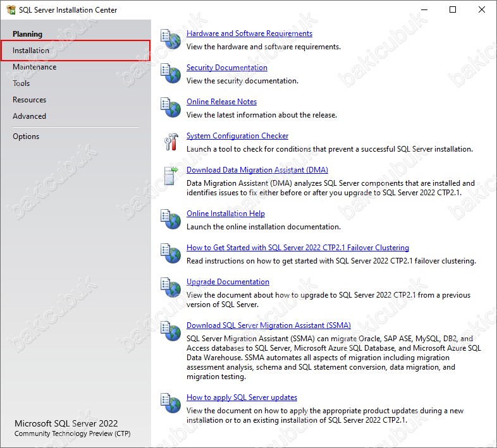
Task: Click the Hardware and Software Requirements globe icon
Action: click(x=171, y=39)
